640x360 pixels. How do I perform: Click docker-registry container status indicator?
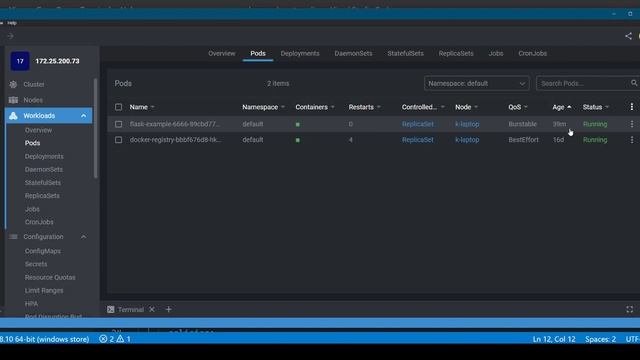coord(298,140)
